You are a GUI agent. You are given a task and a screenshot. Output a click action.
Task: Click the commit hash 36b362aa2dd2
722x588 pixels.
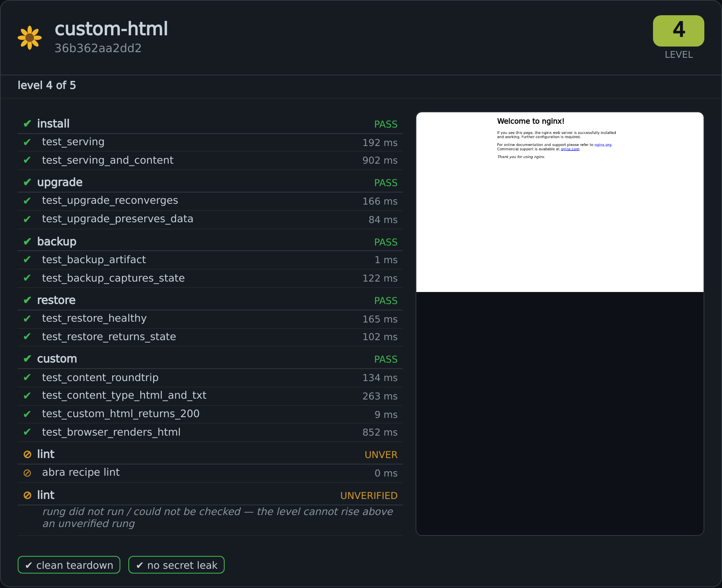[x=98, y=48]
